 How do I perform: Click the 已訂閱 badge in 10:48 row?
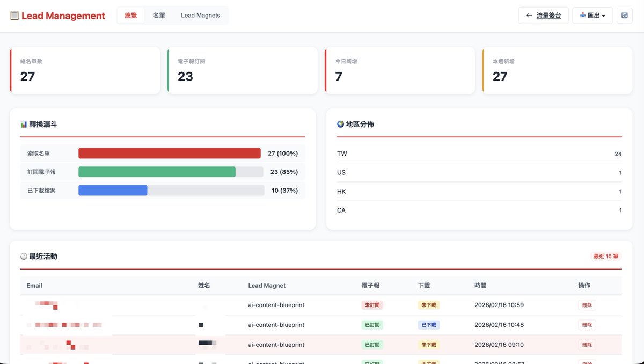pyautogui.click(x=372, y=325)
